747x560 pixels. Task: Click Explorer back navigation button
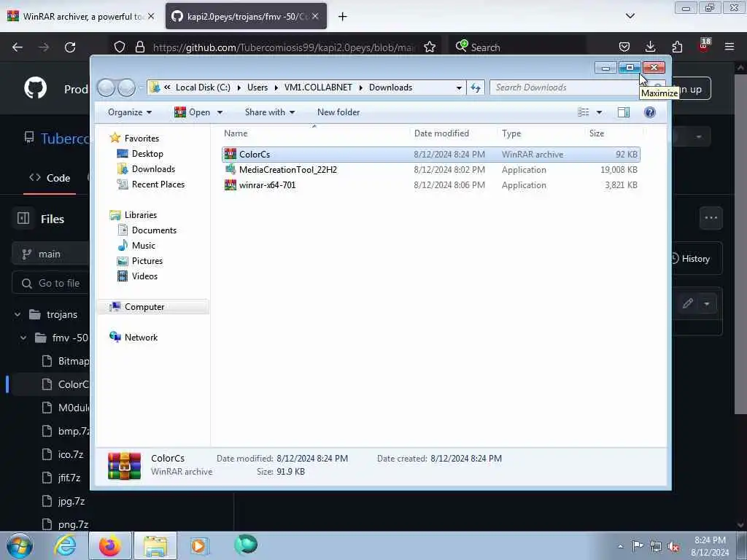(x=106, y=87)
